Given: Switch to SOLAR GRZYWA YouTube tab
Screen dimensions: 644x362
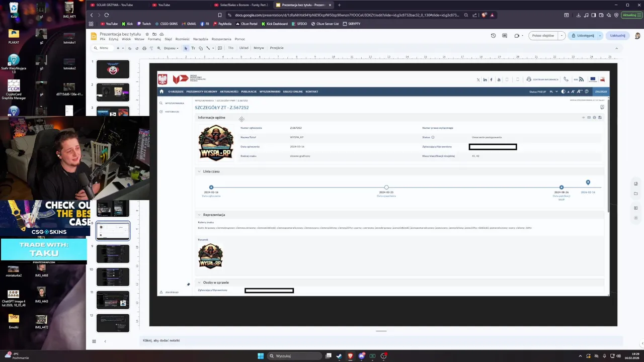Looking at the screenshot, I should (117, 5).
